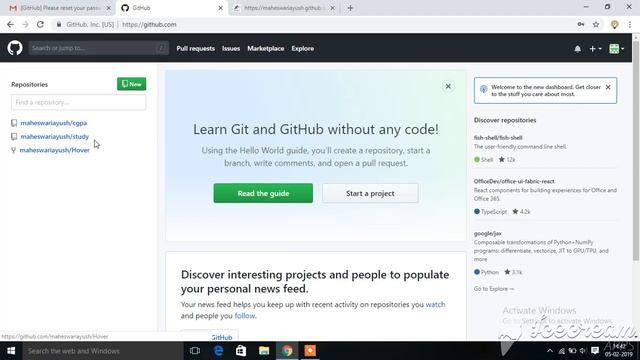The image size is (640, 360).
Task: Click the repo icon beside maheswariayush/cgpa
Action: pyautogui.click(x=14, y=123)
